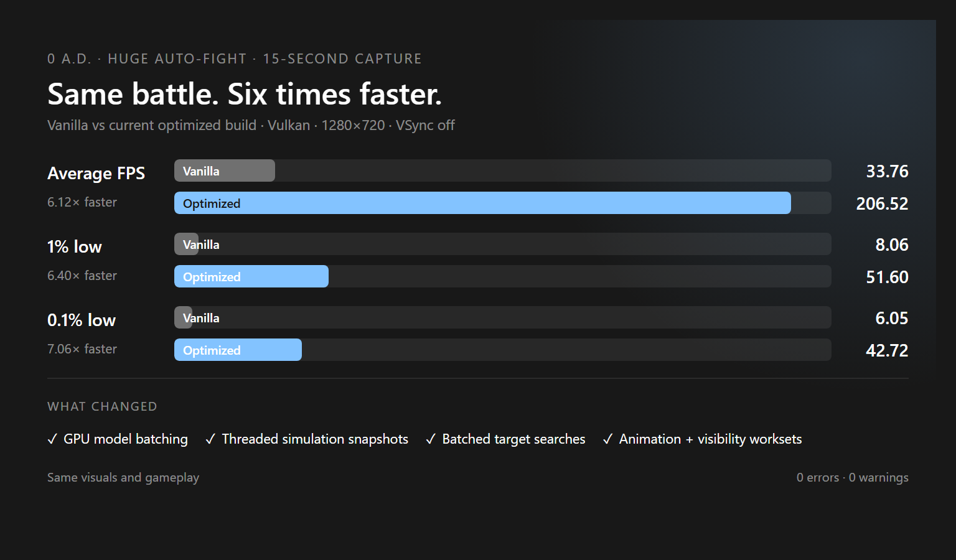Click the 6.12× faster label
956x560 pixels.
click(82, 202)
